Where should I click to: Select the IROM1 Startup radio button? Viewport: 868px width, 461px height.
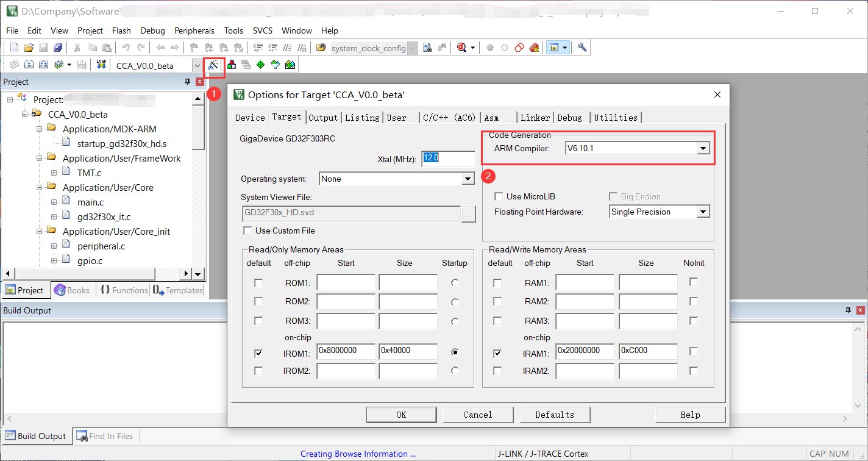click(455, 352)
